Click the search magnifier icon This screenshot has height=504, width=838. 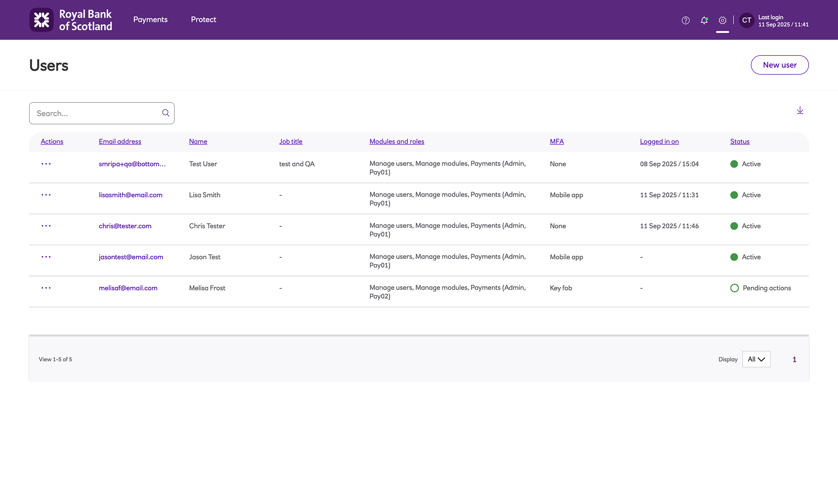pyautogui.click(x=166, y=113)
